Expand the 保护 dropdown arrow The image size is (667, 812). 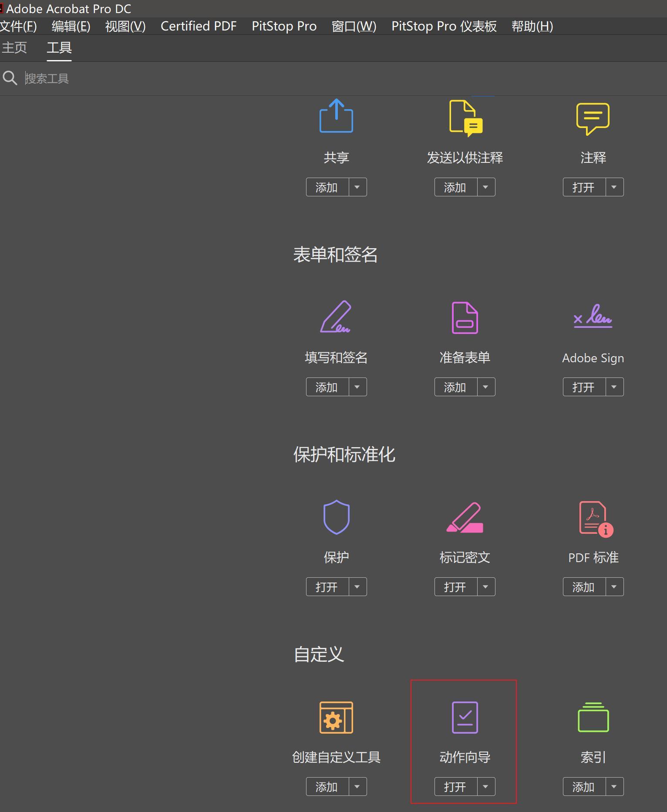[357, 587]
